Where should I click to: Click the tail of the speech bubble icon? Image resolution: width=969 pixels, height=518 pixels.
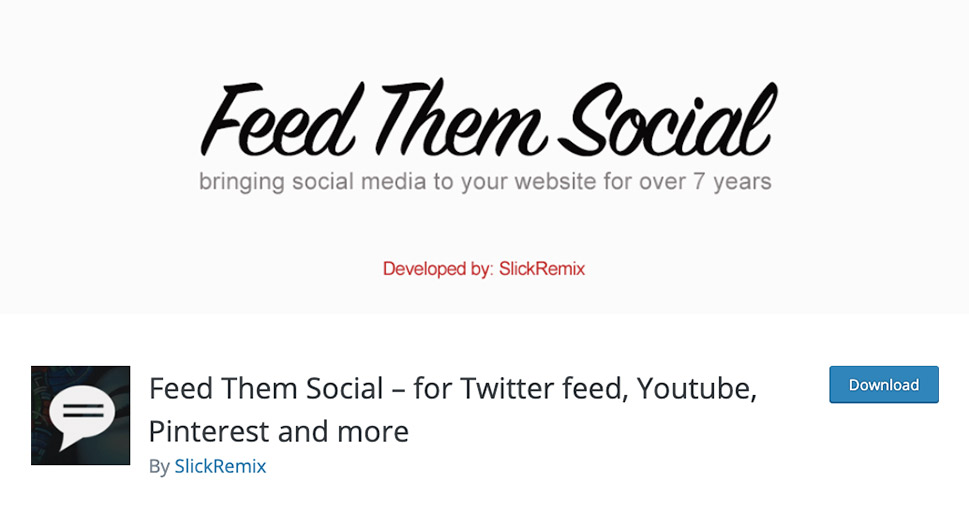point(68,440)
